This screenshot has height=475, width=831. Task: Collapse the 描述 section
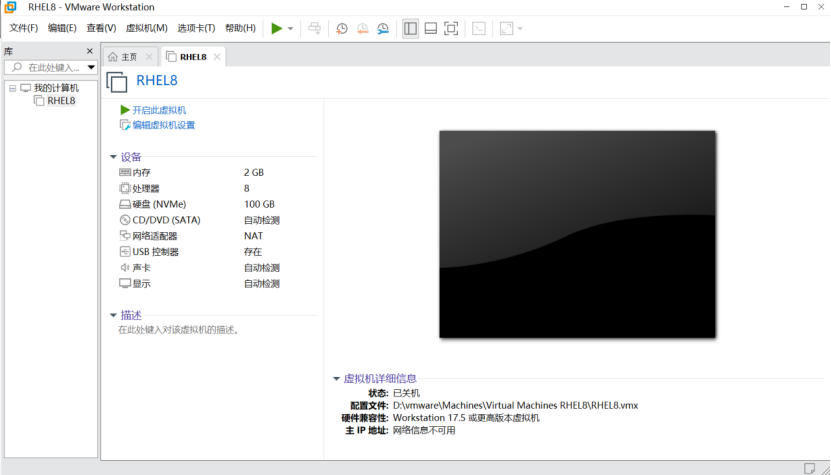(113, 315)
